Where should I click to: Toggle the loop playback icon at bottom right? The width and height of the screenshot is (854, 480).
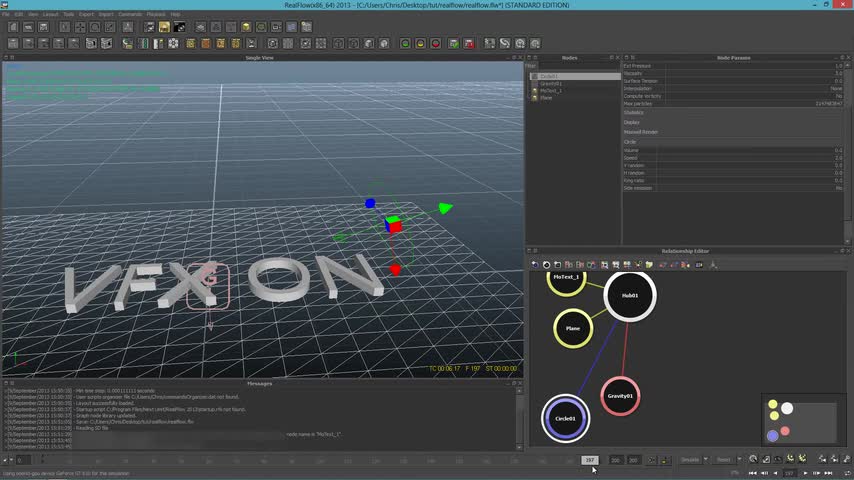pyautogui.click(x=847, y=473)
